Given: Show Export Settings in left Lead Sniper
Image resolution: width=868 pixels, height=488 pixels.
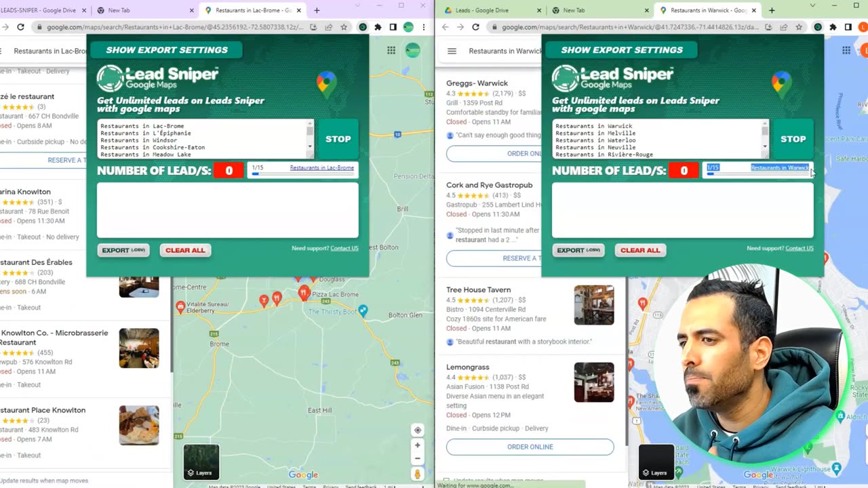Looking at the screenshot, I should pos(166,49).
